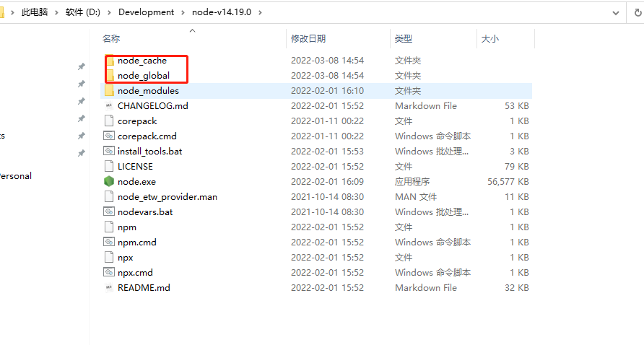
Task: Click the LICENSE file icon
Action: [x=109, y=166]
